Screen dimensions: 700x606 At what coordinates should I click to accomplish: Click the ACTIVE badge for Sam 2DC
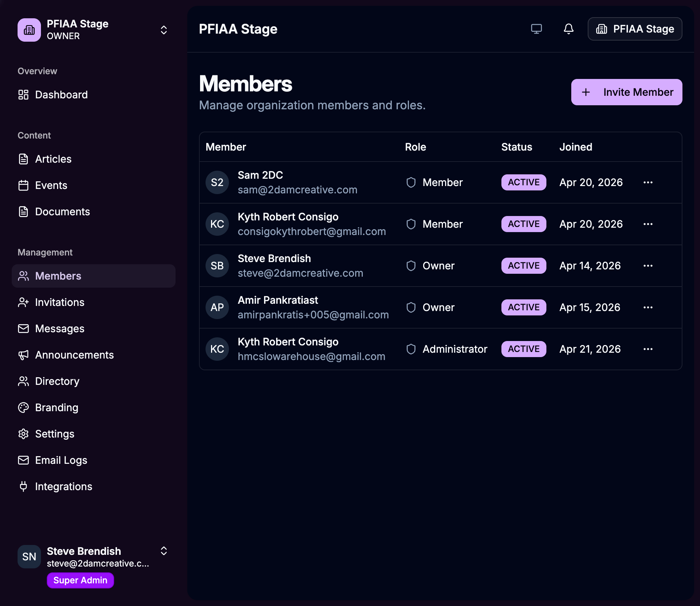point(524,182)
